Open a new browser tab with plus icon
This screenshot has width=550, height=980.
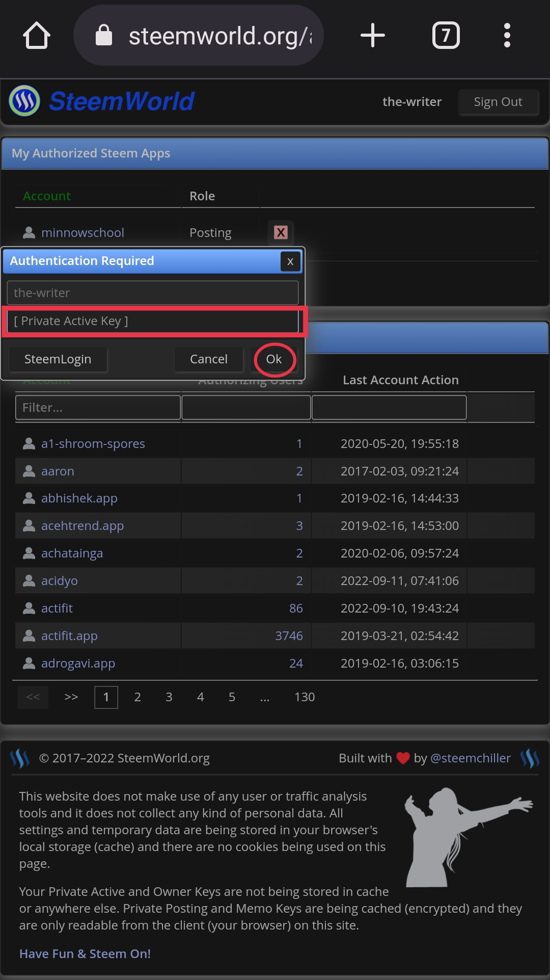373,36
